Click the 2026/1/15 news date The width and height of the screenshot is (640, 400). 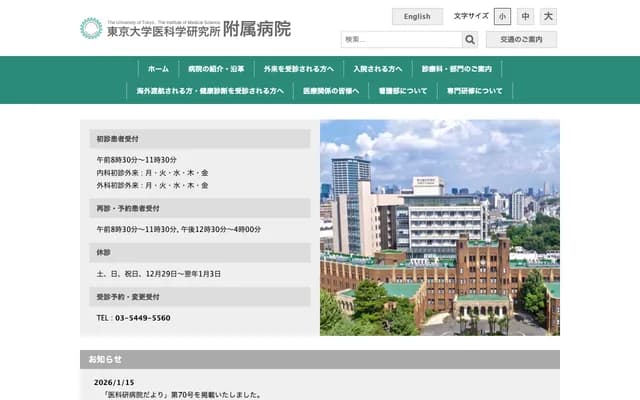pyautogui.click(x=114, y=382)
